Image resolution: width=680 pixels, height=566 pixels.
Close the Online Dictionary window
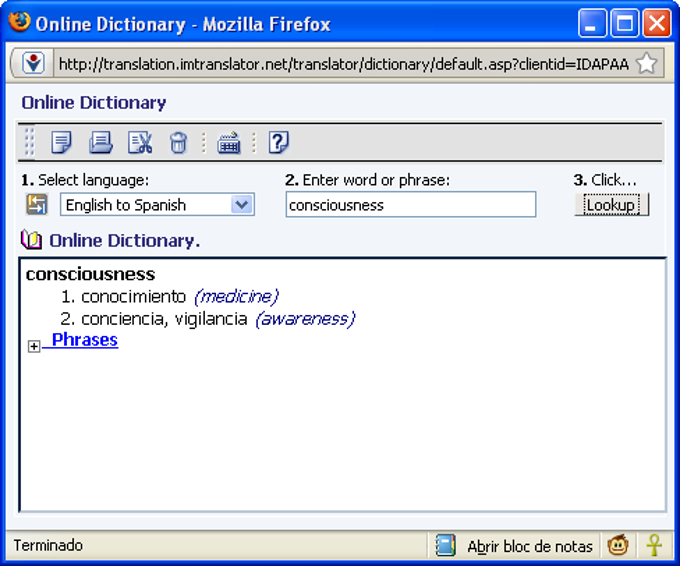click(x=657, y=23)
